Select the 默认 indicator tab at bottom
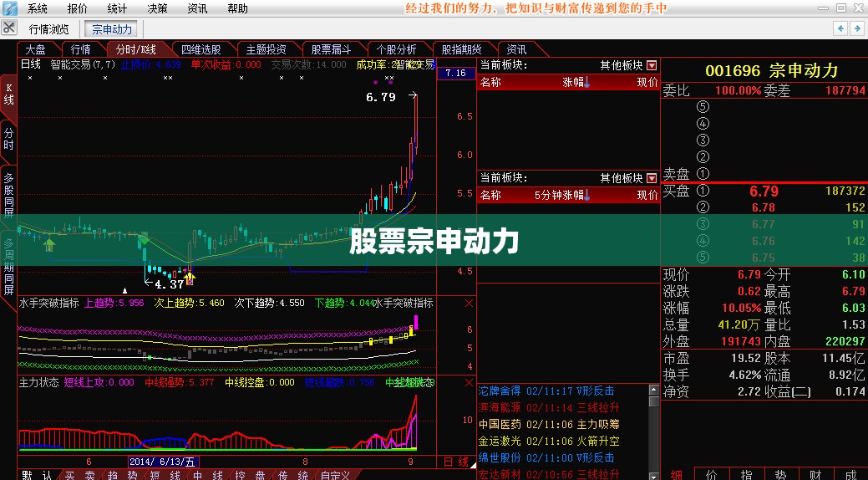This screenshot has height=480, width=868. point(37,475)
